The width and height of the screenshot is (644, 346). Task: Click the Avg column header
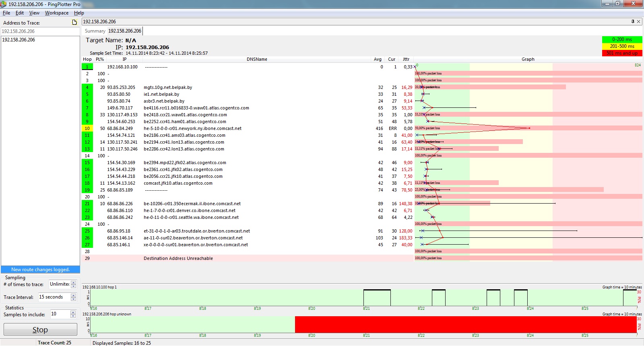[378, 59]
